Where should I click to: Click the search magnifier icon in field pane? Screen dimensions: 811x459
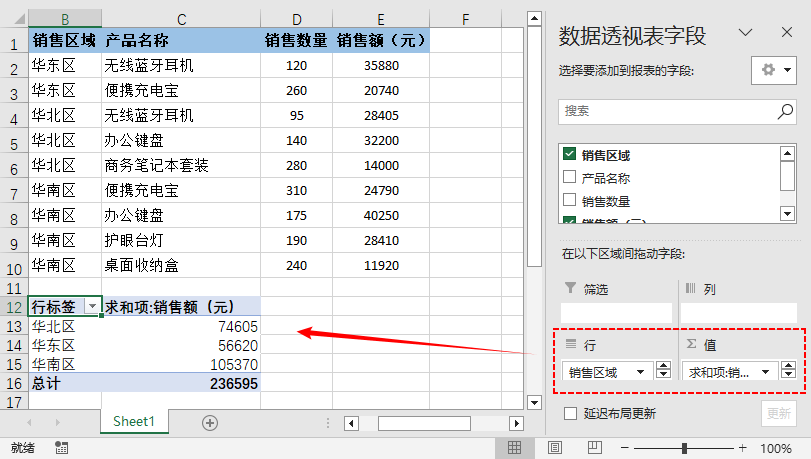click(785, 111)
